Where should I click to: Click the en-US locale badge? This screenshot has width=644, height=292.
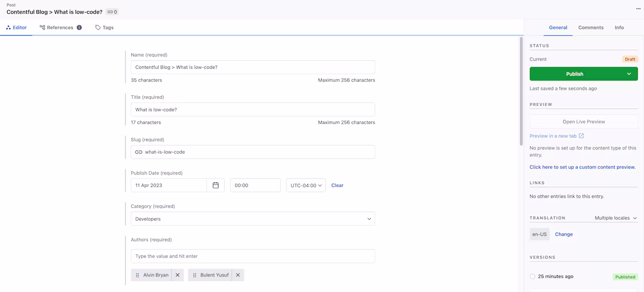[540, 234]
